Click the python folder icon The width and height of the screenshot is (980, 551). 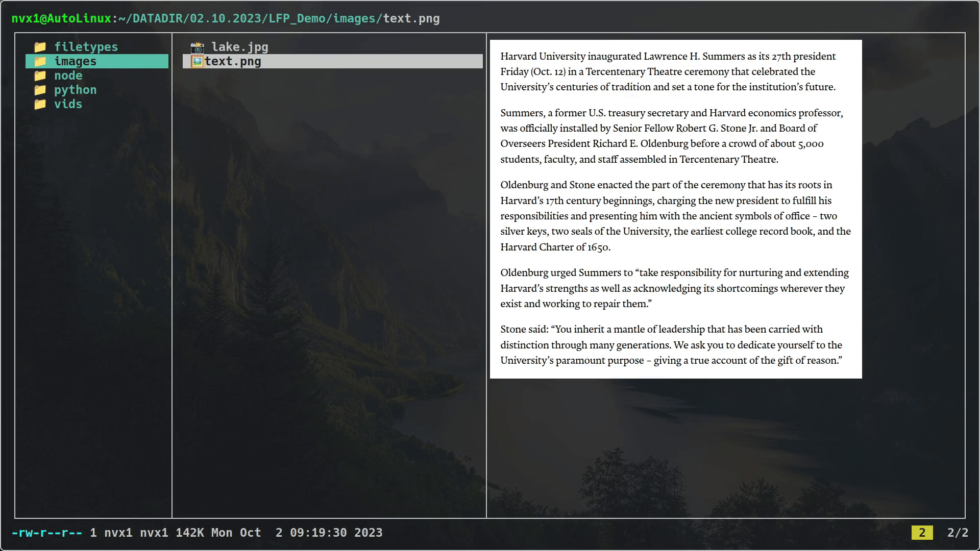[40, 90]
